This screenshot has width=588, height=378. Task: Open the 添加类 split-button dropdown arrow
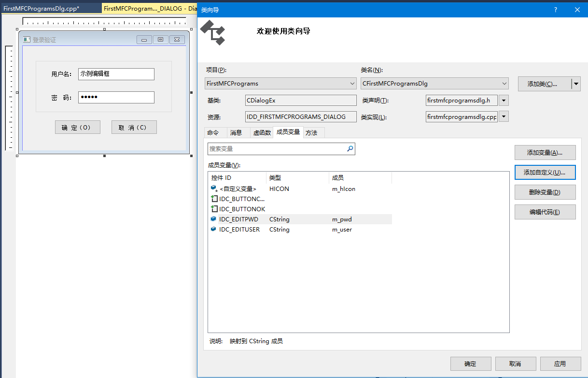(x=576, y=83)
